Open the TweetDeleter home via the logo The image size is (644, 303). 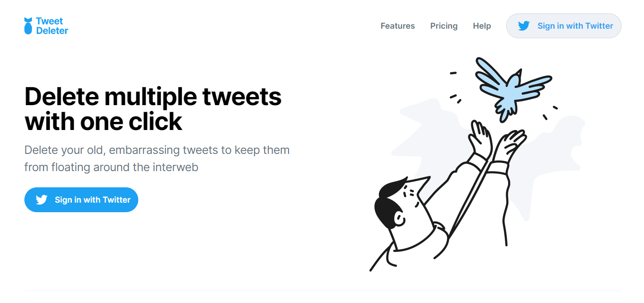46,25
